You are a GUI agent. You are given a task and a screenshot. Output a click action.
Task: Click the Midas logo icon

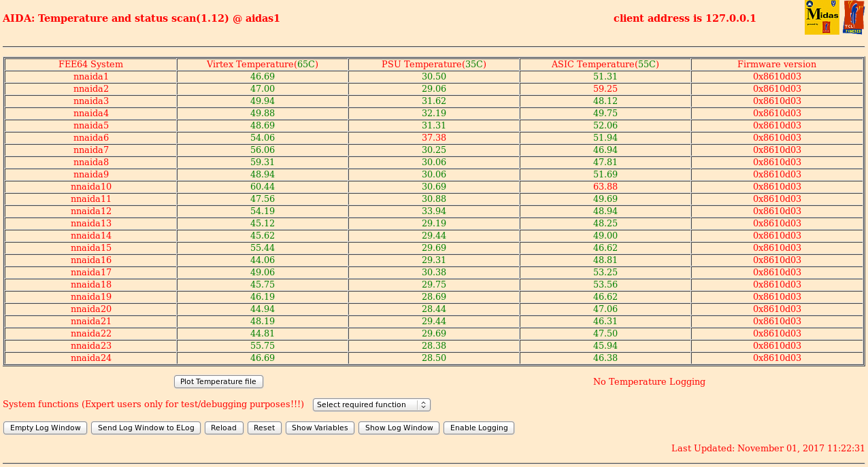pos(822,18)
